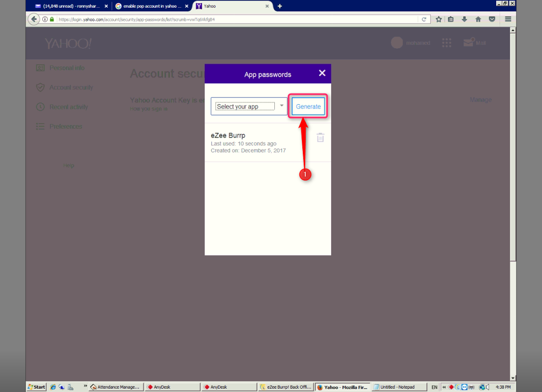The height and width of the screenshot is (392, 542).
Task: Click 'Last used: 10 seconds ago' text
Action: (244, 144)
